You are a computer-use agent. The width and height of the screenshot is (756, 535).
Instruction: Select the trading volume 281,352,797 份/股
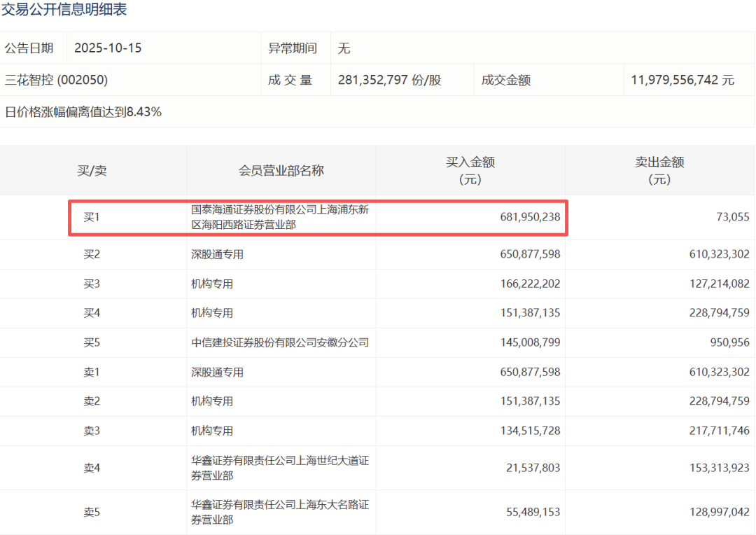389,80
